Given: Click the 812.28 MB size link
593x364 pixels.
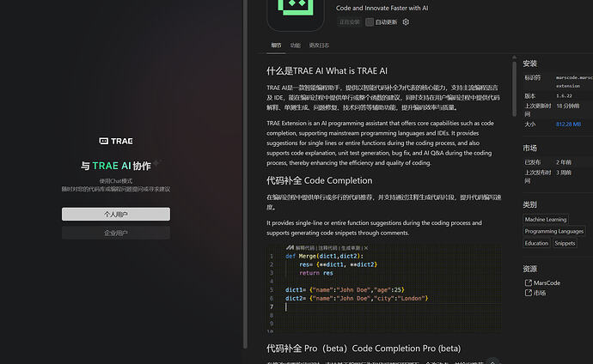Looking at the screenshot, I should [x=568, y=124].
